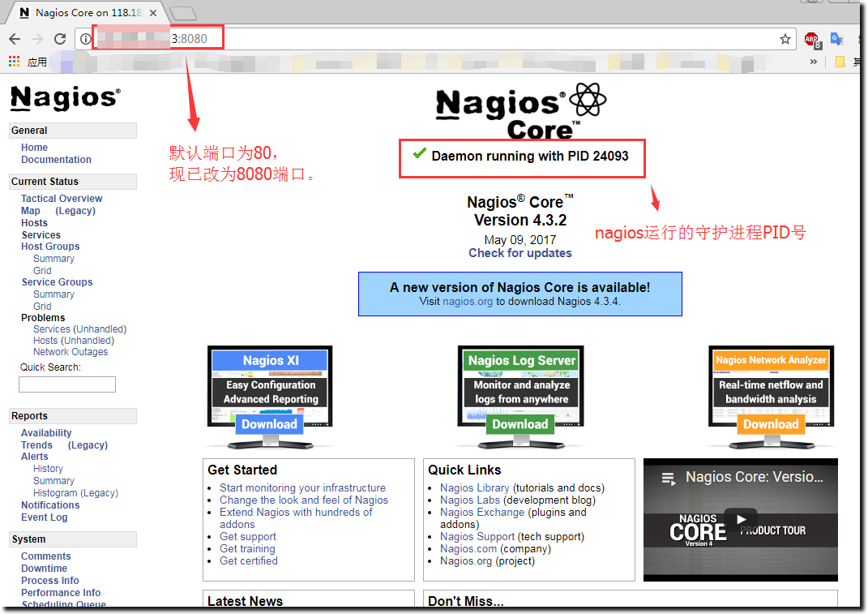Viewport: 868px width, 614px height.
Task: Open the video playlist icon
Action: pyautogui.click(x=669, y=479)
